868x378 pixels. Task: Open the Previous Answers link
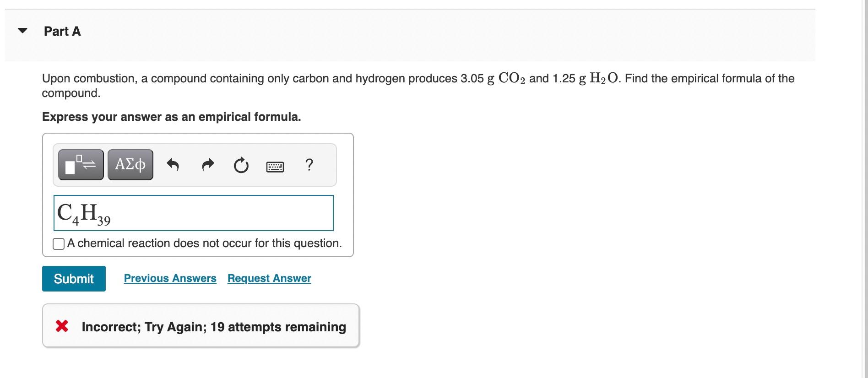pos(170,278)
